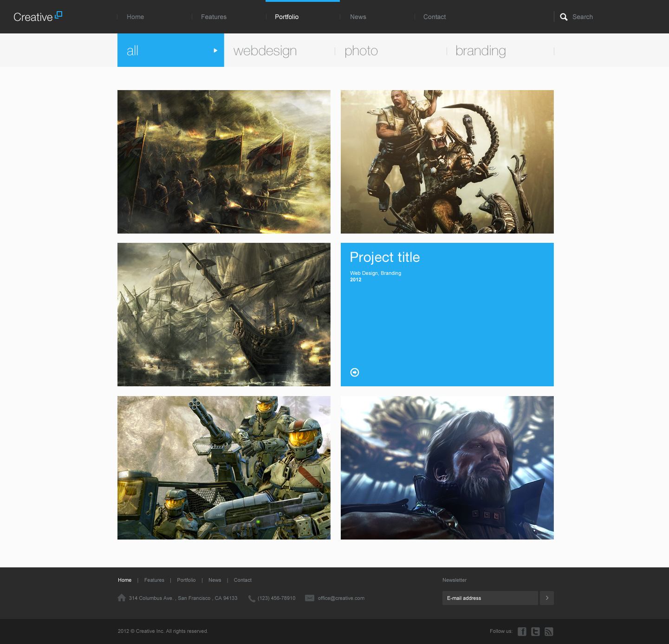
Task: Open Features in top navigation
Action: point(214,17)
